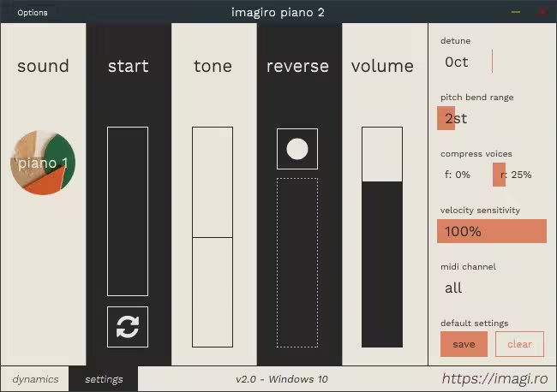Select the settings tab
557x392 pixels.
pos(103,379)
